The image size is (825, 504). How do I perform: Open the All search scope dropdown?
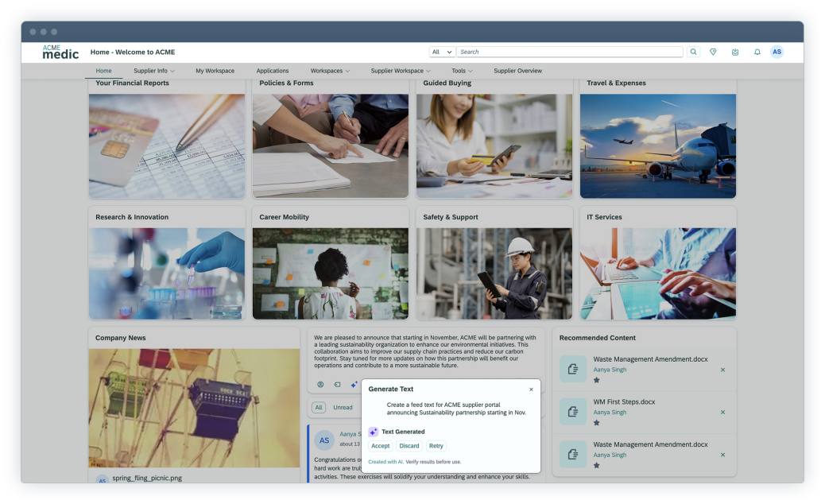[442, 52]
